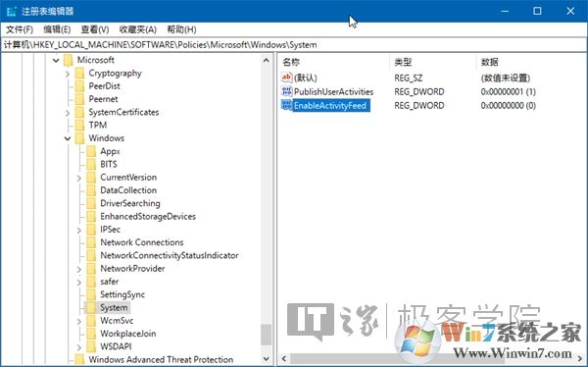Expand the Cryptography key

68,74
